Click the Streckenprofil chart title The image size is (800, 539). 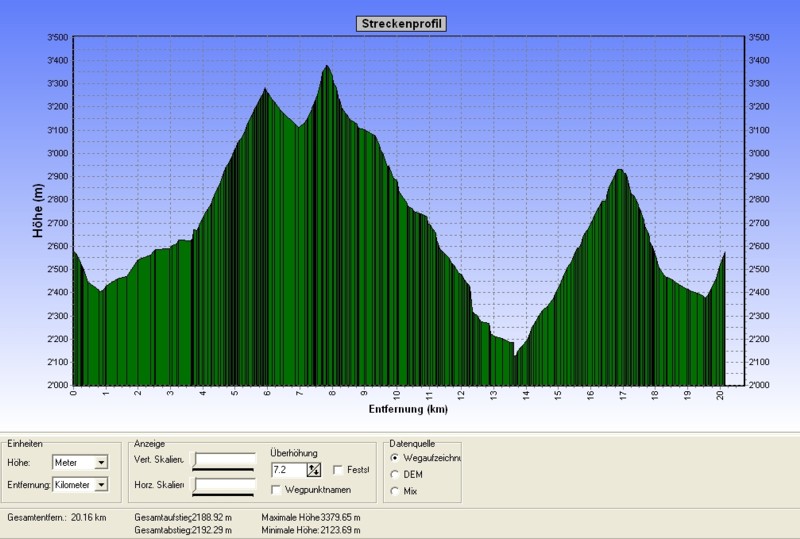(x=400, y=24)
